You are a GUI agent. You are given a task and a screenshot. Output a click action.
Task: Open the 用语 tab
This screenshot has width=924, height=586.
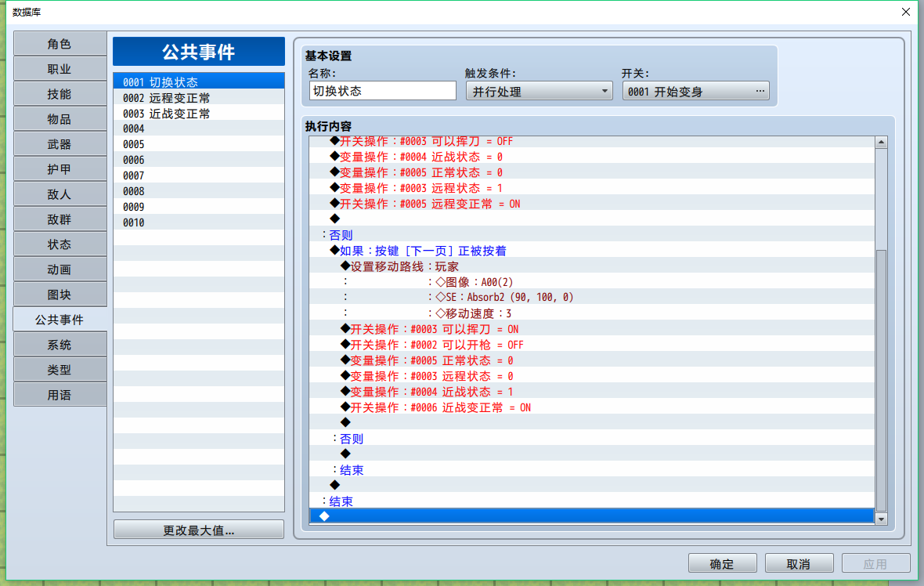[x=60, y=395]
